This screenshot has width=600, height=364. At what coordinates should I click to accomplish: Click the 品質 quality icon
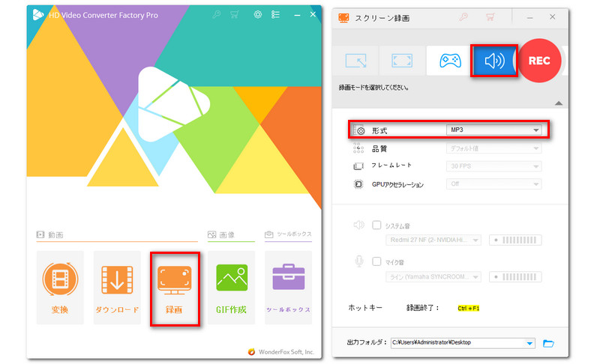[358, 148]
